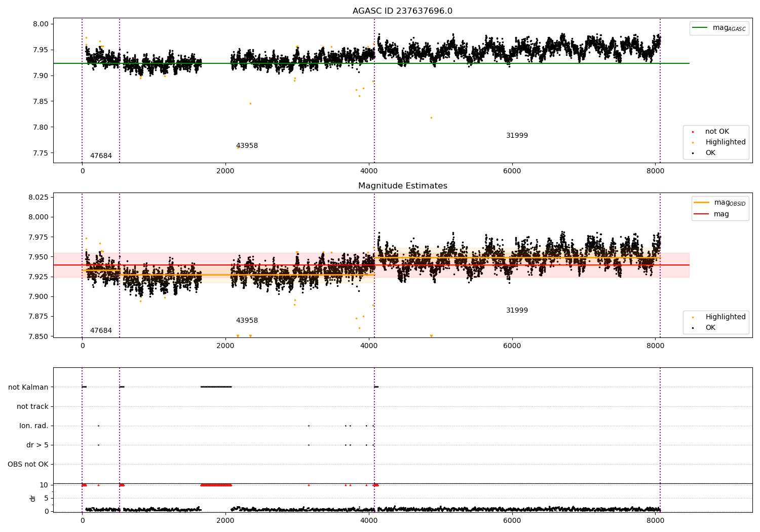Click the 47684 annotation in the top plot
This screenshot has height=532, width=760.
[x=101, y=156]
